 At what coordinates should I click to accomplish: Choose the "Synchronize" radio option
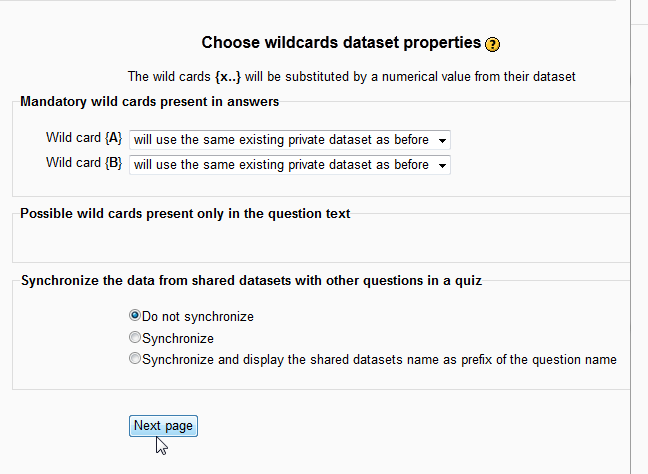135,338
